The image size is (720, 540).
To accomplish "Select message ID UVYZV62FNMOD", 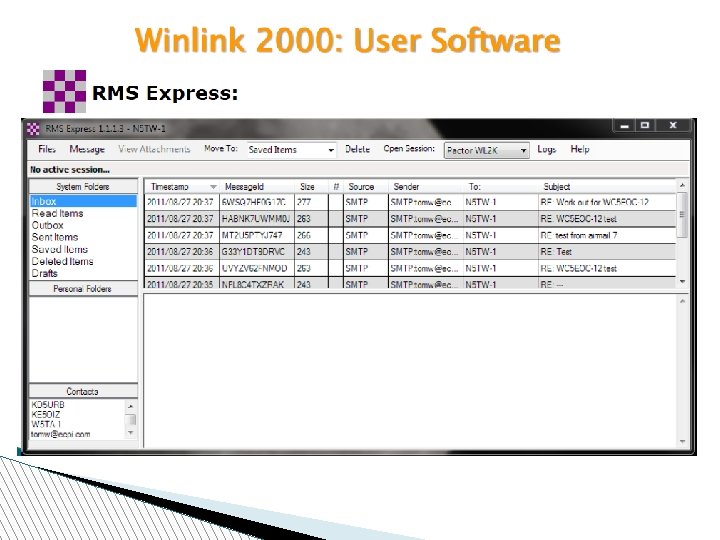I will [254, 268].
